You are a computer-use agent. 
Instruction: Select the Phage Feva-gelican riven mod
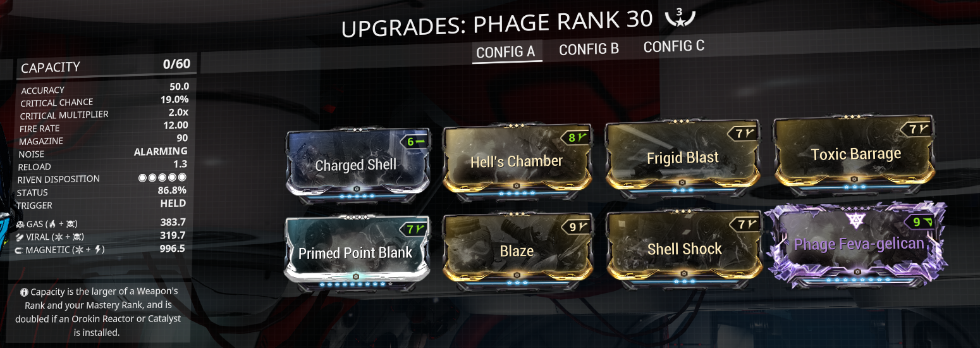pos(857,246)
